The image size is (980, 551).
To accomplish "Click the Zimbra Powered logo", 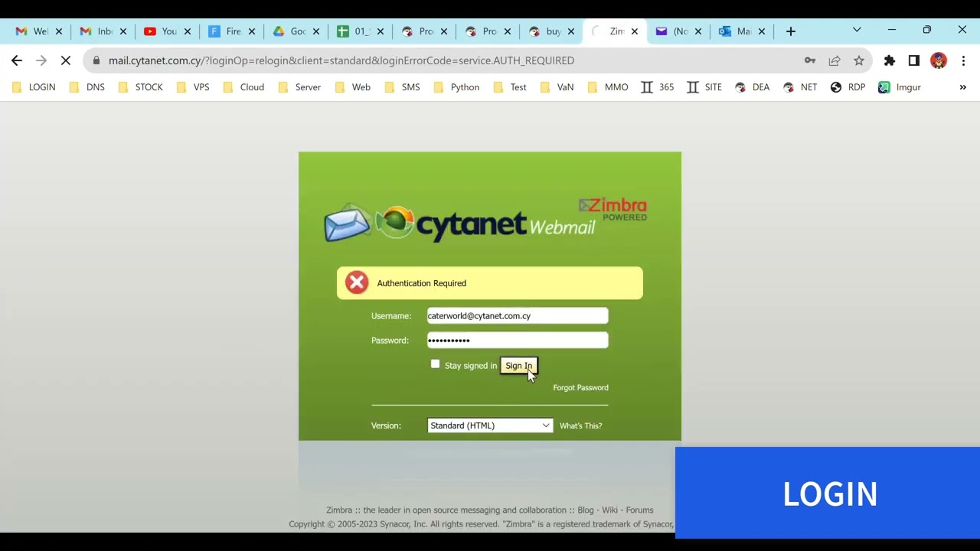I will click(x=613, y=209).
